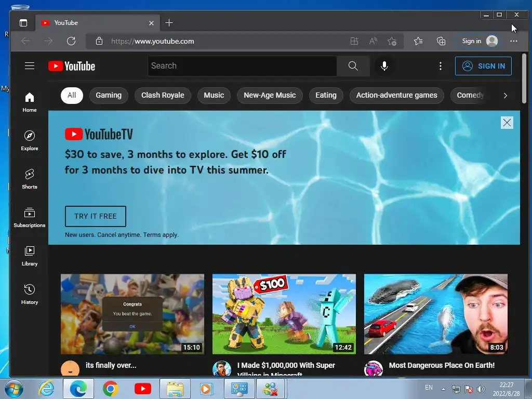Viewport: 532px width, 399px height.
Task: Add this page to favorites
Action: point(392,41)
